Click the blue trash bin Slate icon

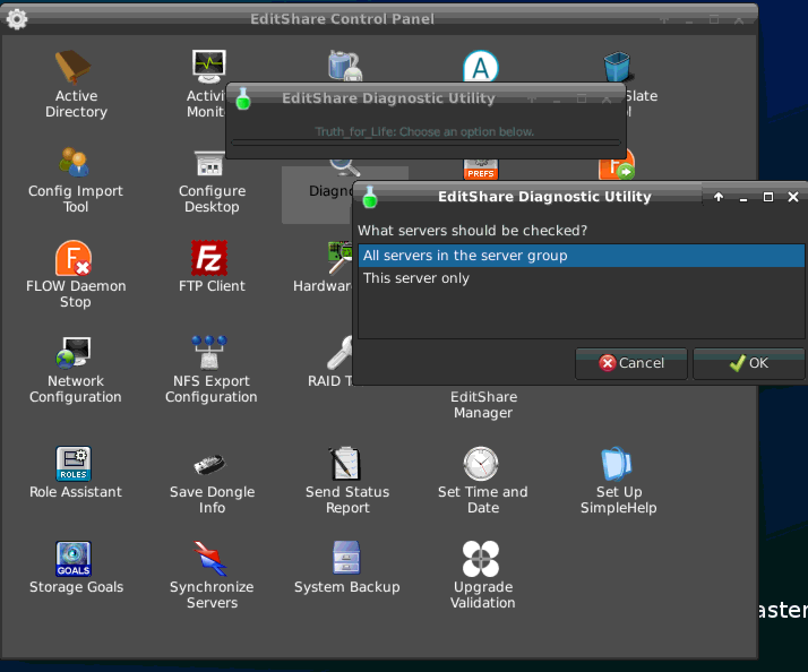tap(617, 67)
